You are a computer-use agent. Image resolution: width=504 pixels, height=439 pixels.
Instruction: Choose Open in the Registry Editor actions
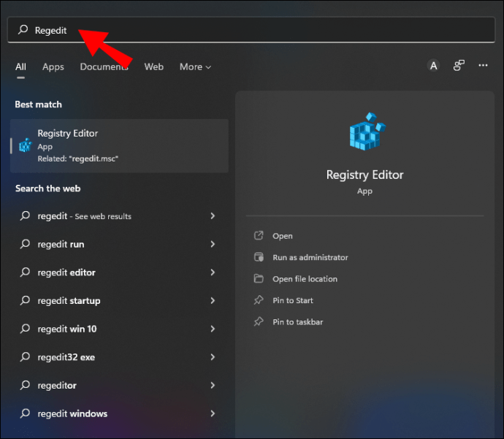(x=283, y=236)
